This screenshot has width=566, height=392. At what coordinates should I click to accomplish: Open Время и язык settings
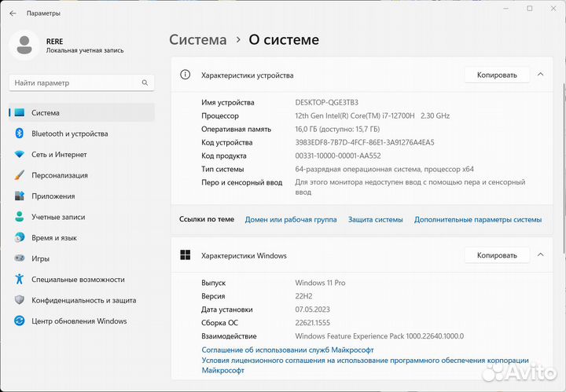(82, 238)
